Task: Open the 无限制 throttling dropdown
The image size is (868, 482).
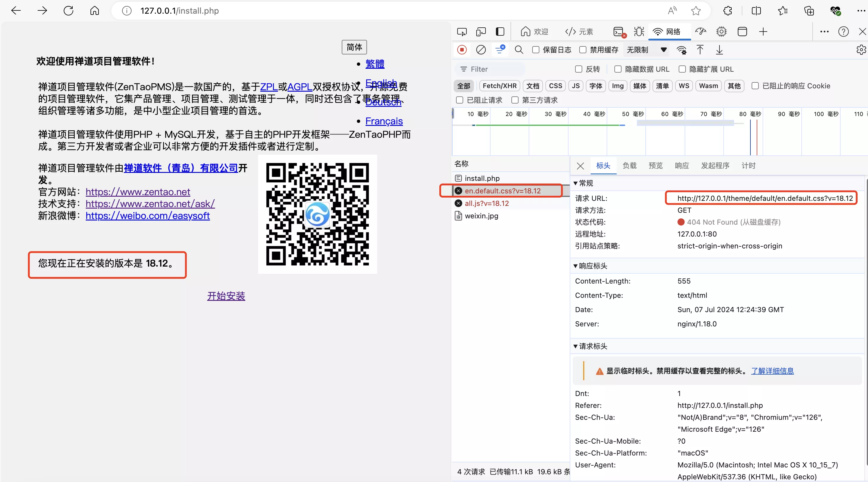Action: point(646,50)
